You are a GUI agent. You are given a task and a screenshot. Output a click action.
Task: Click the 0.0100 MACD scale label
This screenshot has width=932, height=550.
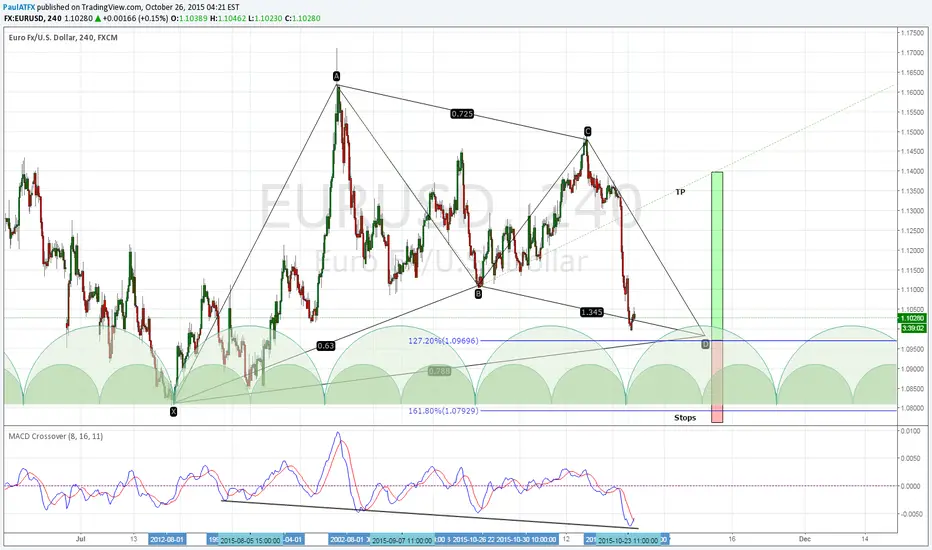912,430
